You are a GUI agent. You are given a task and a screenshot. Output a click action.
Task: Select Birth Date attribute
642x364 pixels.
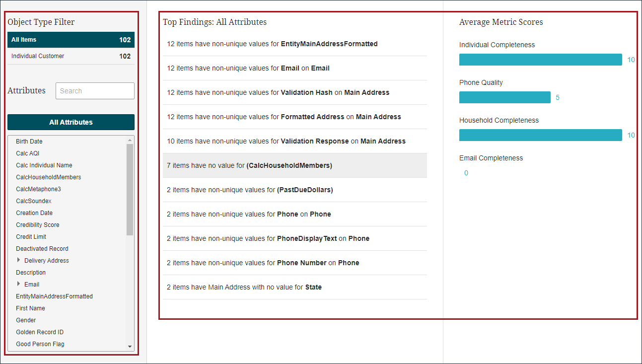29,142
